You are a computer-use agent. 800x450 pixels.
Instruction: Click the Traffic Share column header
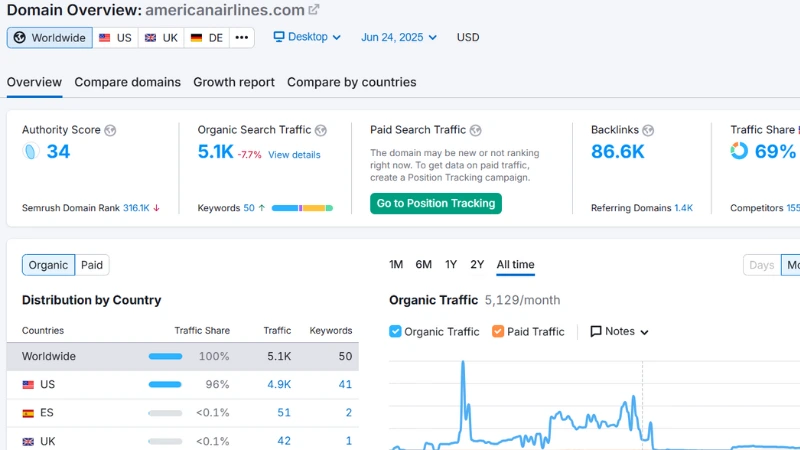[202, 331]
